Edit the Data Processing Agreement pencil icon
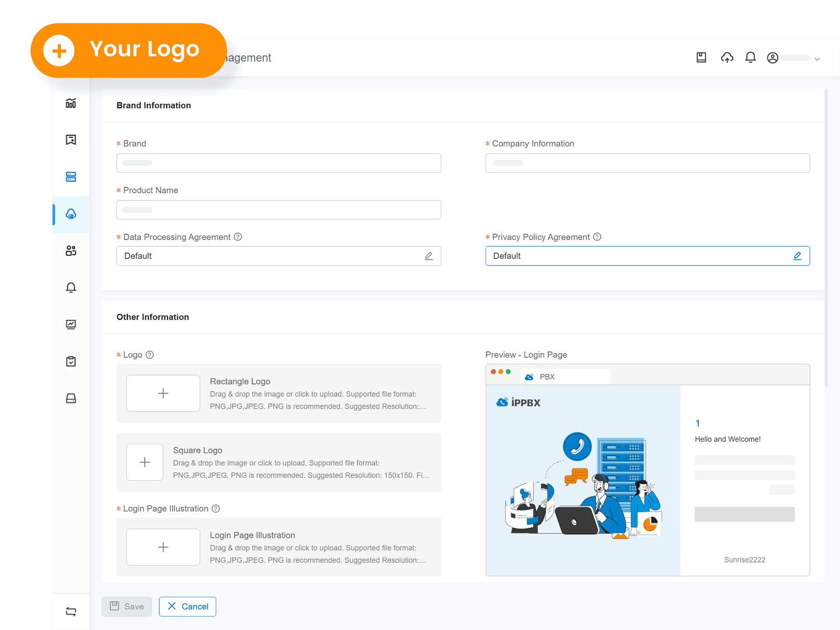This screenshot has width=840, height=630. (x=429, y=256)
